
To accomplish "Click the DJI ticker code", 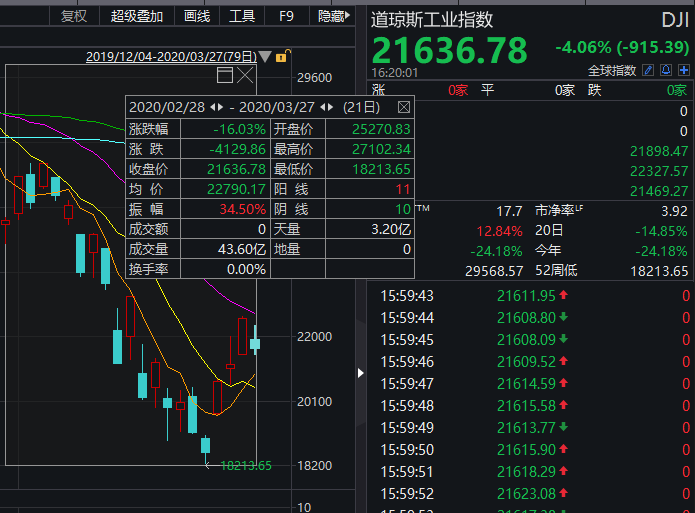I will 675,20.
